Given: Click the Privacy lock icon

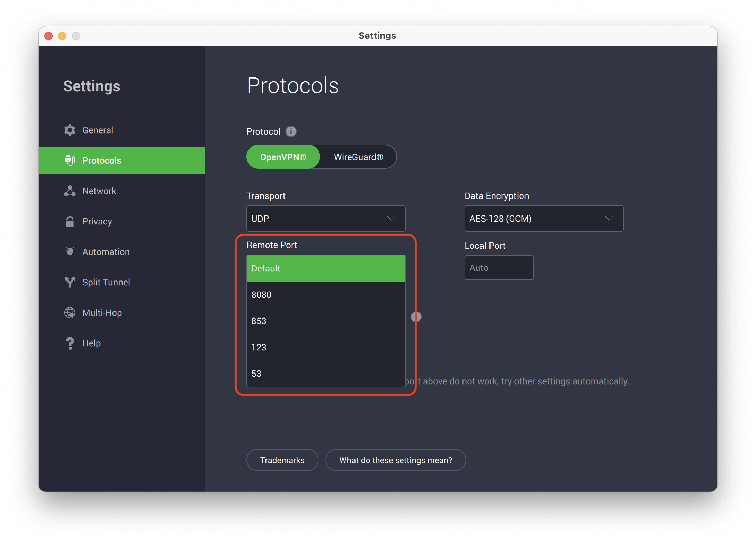Looking at the screenshot, I should pos(70,221).
